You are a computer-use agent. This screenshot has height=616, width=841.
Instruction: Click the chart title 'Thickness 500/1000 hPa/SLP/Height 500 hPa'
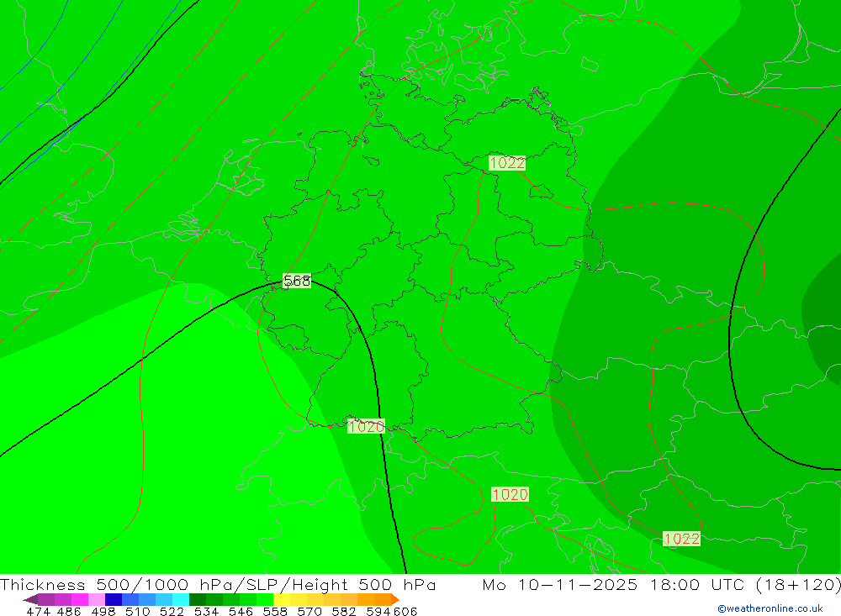[x=219, y=584]
